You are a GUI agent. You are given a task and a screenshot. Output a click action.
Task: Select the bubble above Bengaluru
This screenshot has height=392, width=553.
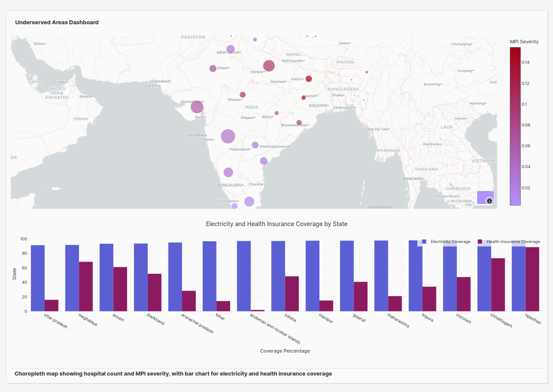click(x=228, y=172)
